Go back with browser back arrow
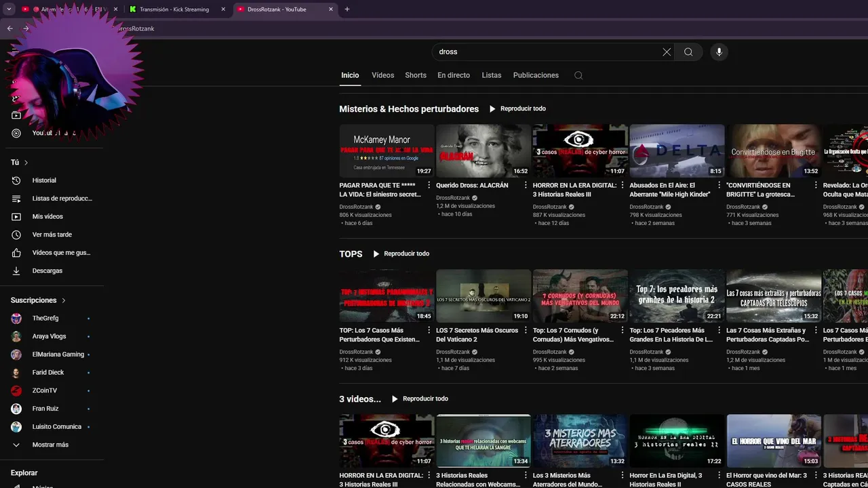This screenshot has height=488, width=868. (x=9, y=28)
